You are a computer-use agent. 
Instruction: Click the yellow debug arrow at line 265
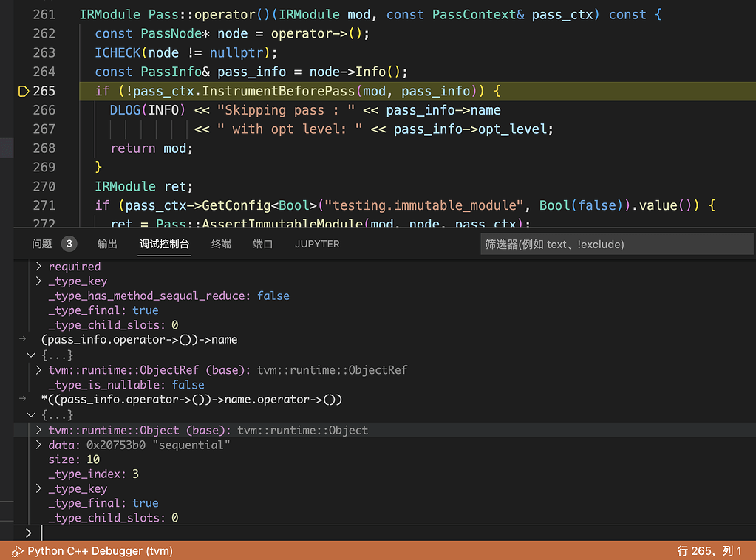click(x=22, y=91)
